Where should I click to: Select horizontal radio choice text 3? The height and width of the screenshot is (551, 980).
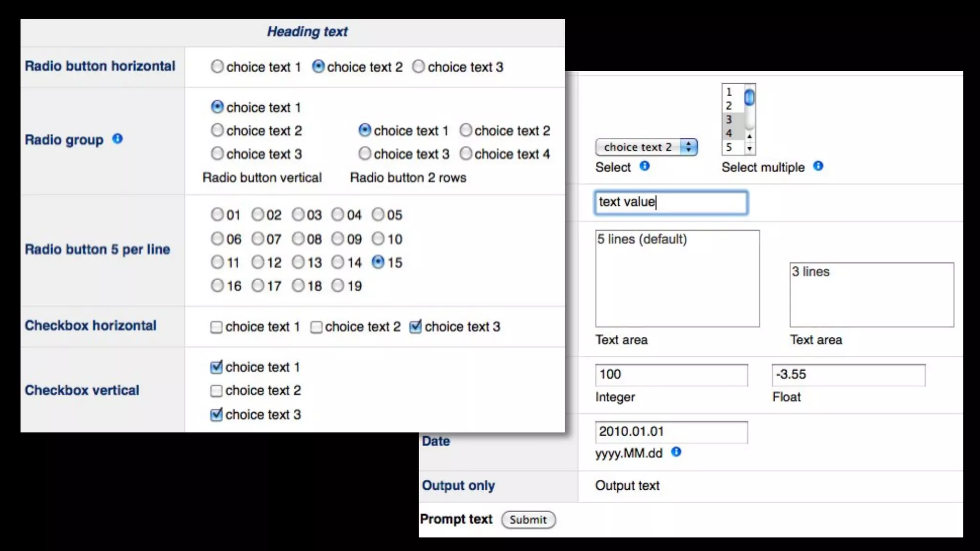point(418,66)
